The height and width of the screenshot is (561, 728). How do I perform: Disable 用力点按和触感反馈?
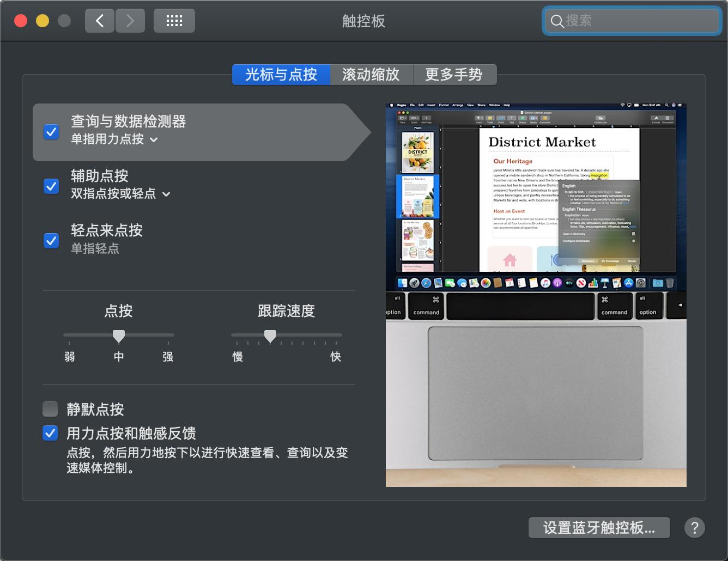50,433
